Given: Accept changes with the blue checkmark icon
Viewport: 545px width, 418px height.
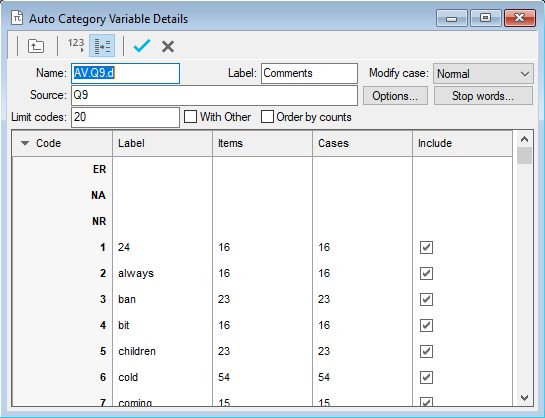Looking at the screenshot, I should [x=142, y=46].
